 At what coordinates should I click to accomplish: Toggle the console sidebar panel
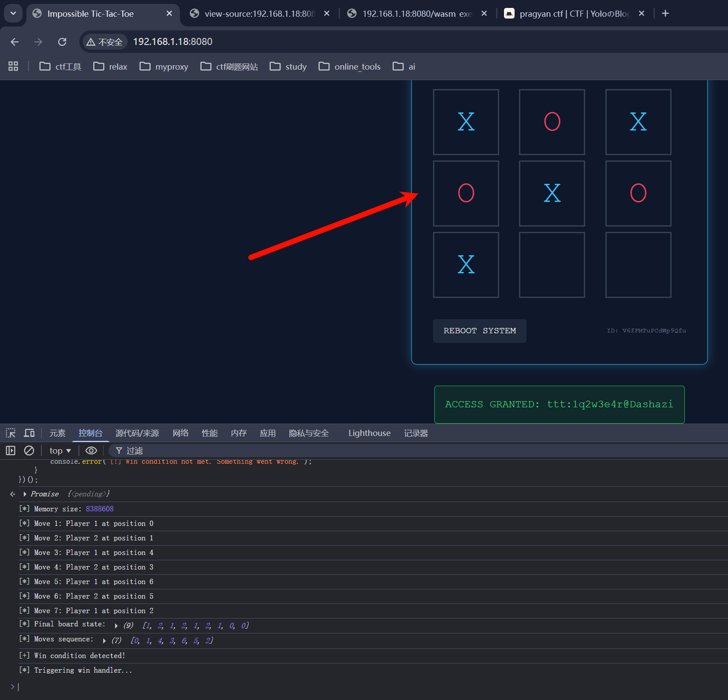coord(11,451)
